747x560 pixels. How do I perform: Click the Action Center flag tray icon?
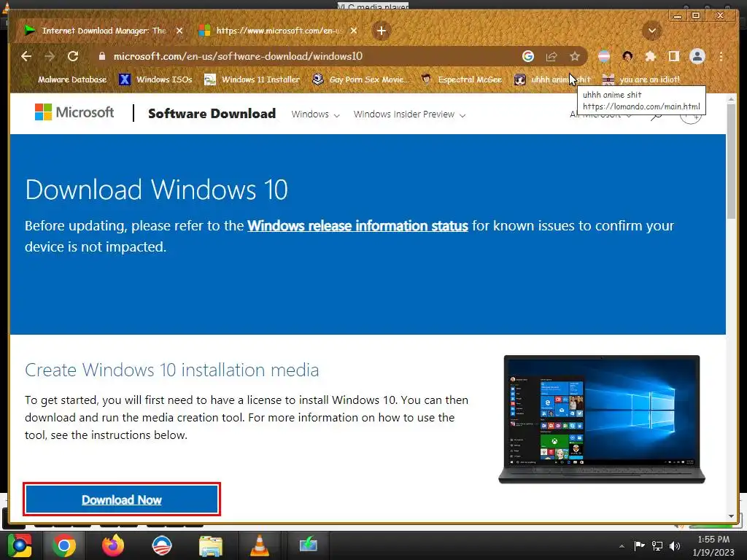[639, 545]
